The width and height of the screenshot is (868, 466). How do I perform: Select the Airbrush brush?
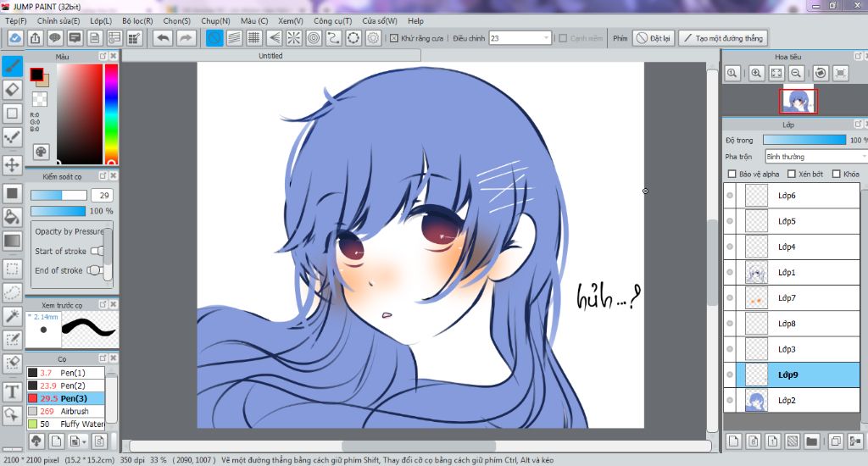[x=65, y=411]
